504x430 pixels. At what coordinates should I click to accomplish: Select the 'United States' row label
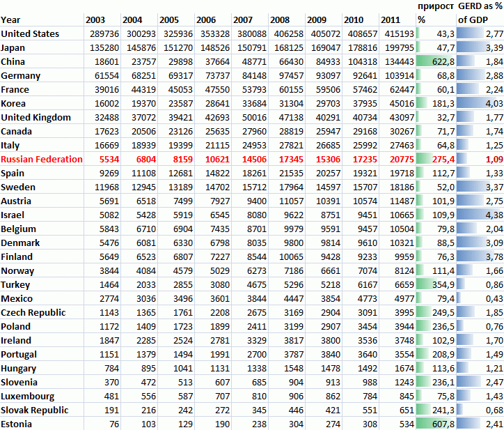[x=30, y=33]
